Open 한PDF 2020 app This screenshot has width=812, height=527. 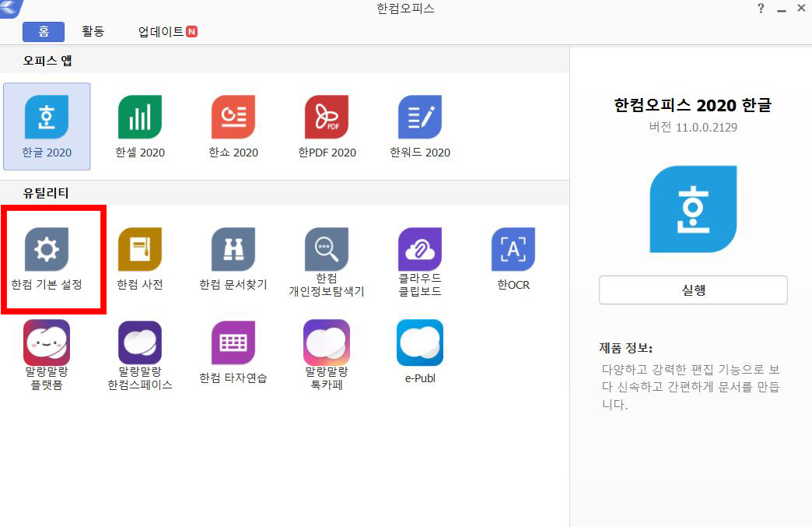click(327, 117)
